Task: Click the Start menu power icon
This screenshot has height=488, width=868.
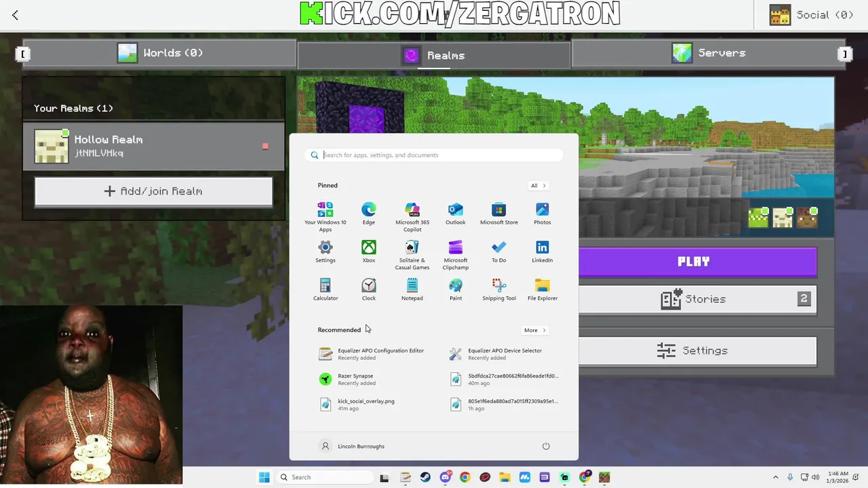Action: click(546, 446)
